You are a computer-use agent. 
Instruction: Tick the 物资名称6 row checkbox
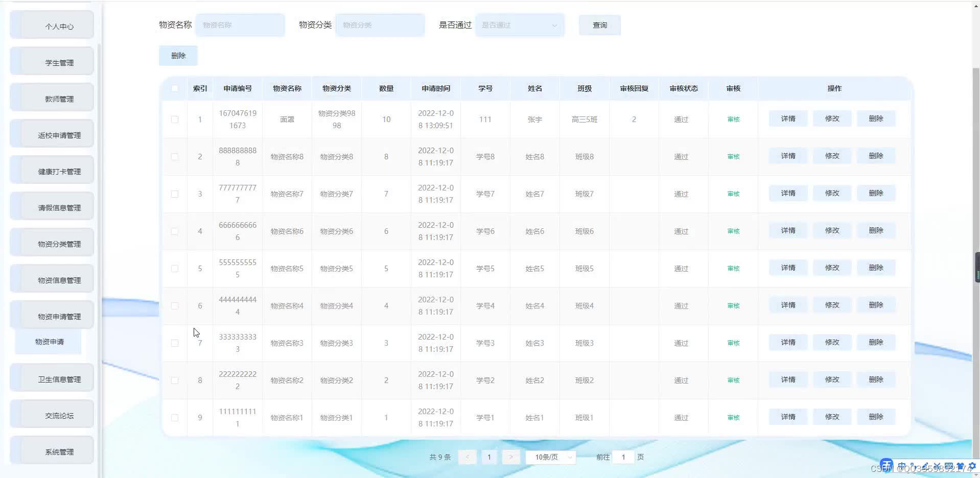coord(175,231)
